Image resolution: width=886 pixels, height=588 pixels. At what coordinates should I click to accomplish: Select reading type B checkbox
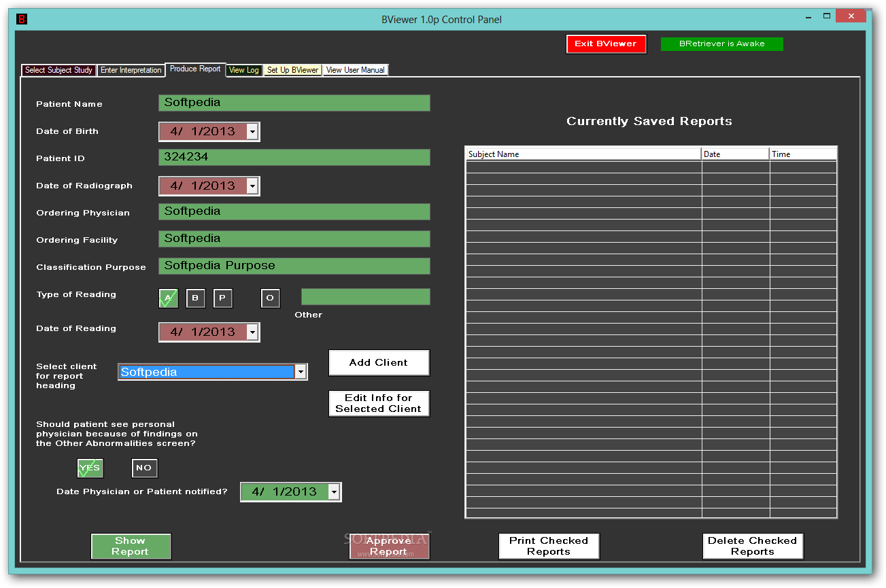tap(195, 298)
